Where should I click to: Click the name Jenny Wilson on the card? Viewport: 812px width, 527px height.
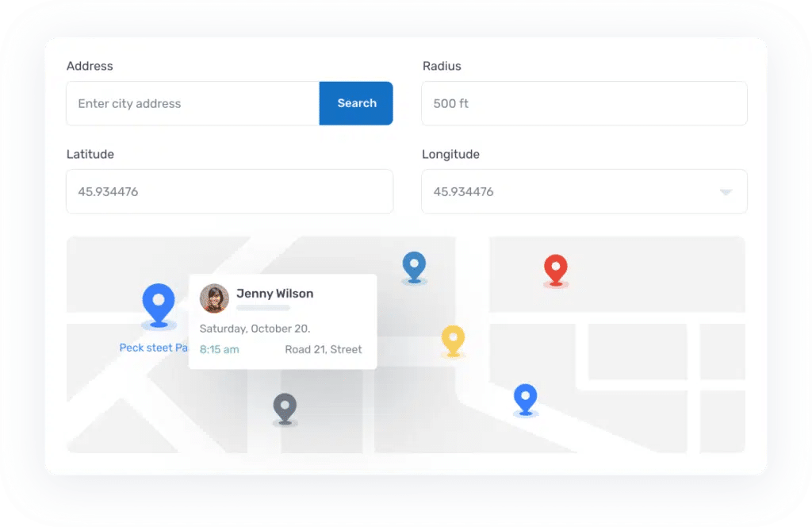275,294
